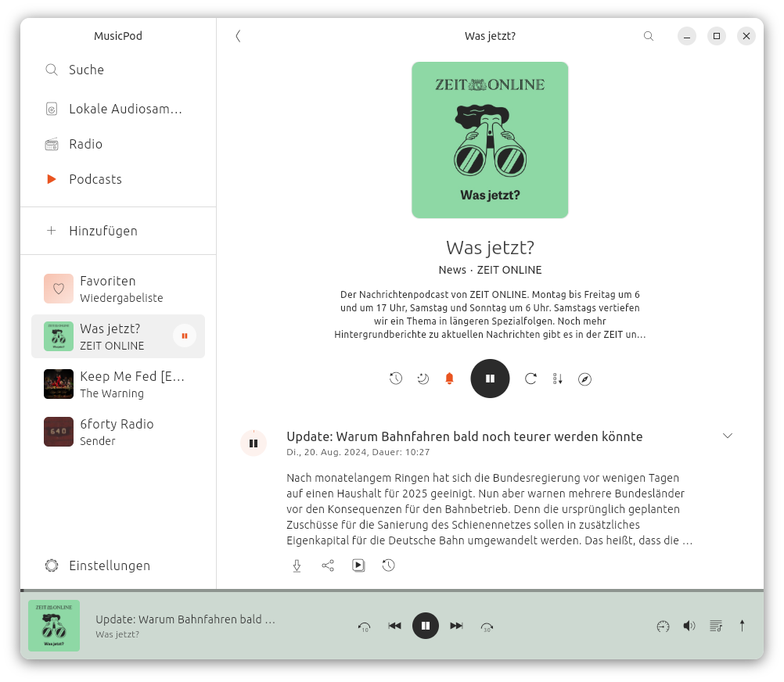Skip forward 30 seconds
The width and height of the screenshot is (784, 682).
[x=487, y=626]
